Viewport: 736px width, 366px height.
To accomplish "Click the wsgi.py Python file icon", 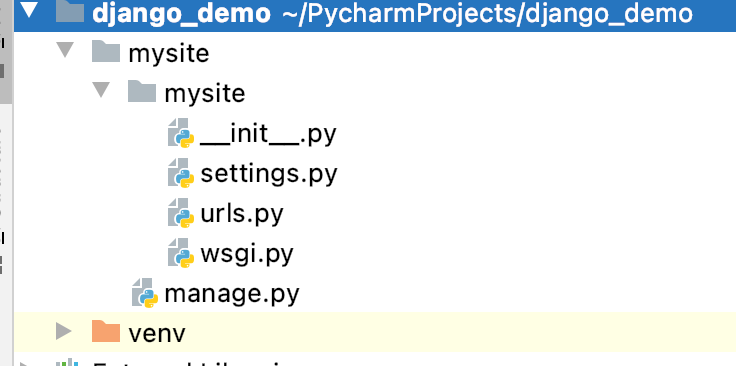I will (181, 253).
